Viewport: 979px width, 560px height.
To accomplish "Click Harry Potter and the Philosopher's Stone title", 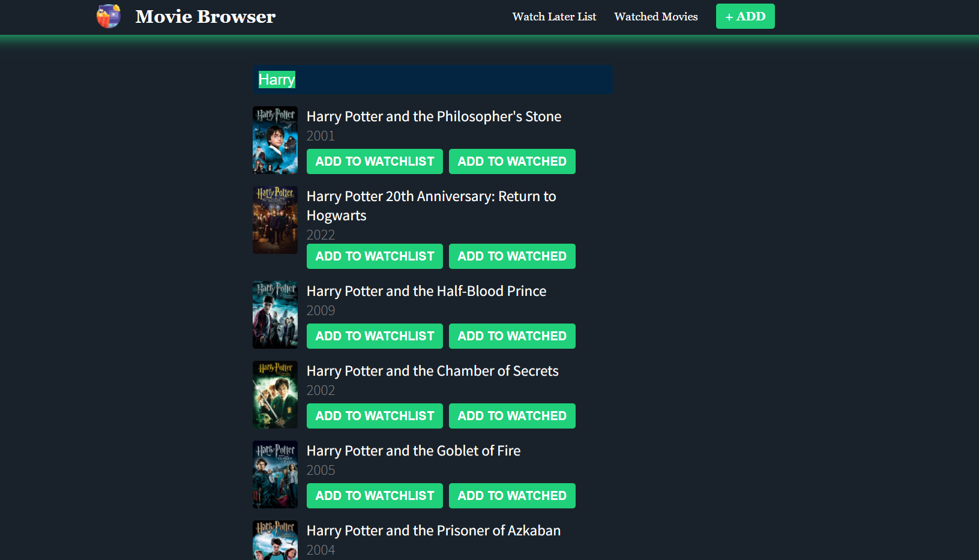I will 434,116.
